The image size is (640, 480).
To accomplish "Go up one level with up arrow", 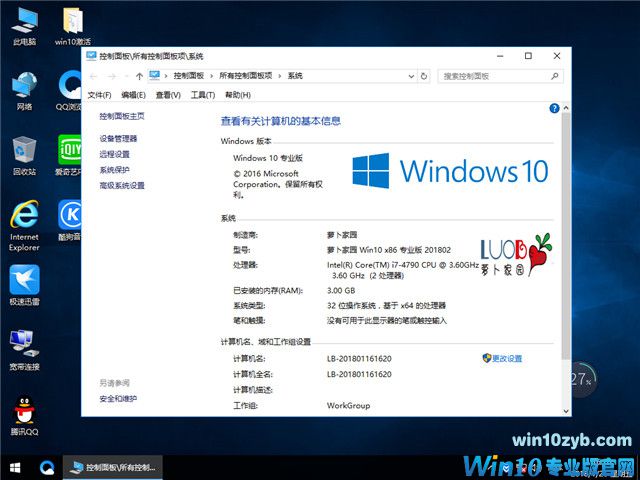I will 139,76.
